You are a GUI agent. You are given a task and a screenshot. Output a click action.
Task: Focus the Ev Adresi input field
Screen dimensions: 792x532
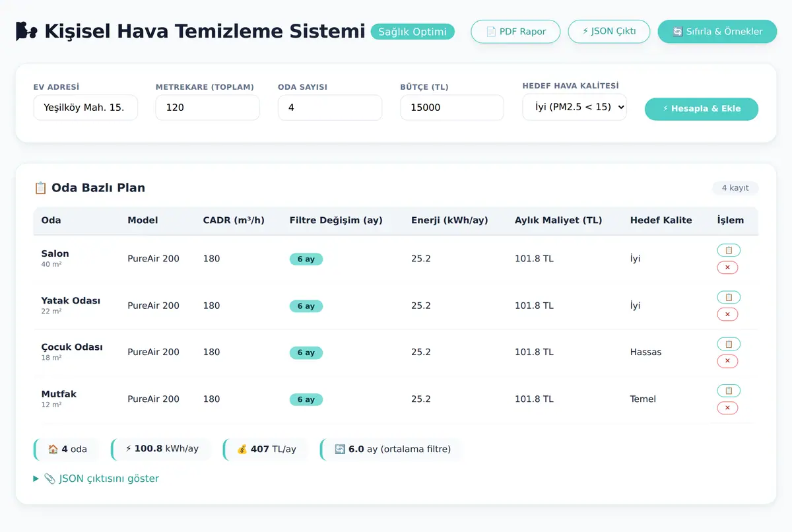(86, 108)
